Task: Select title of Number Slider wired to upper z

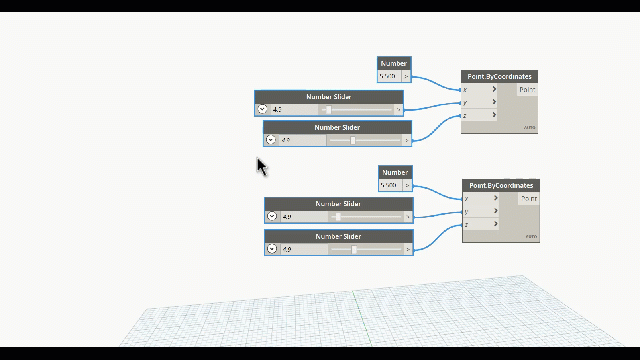Action: coord(337,127)
